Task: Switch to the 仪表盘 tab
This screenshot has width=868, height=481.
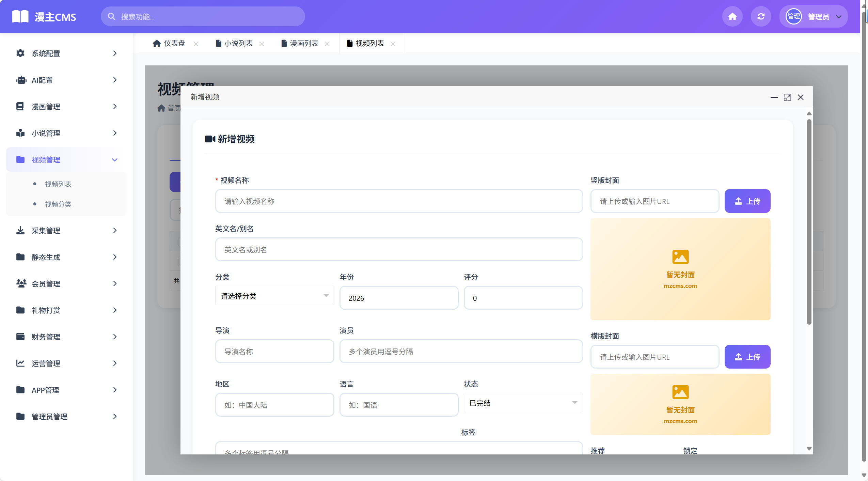Action: (174, 43)
